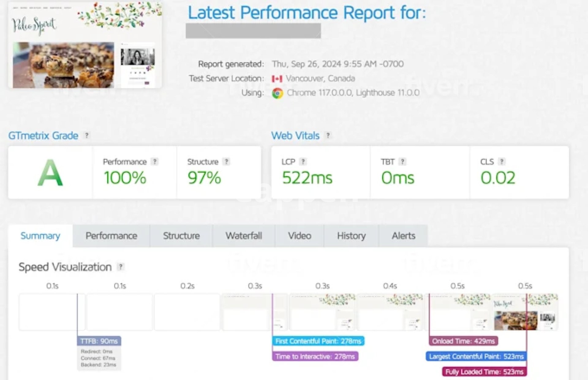Click the website screenshot thumbnail
This screenshot has height=380, width=588.
click(x=85, y=45)
